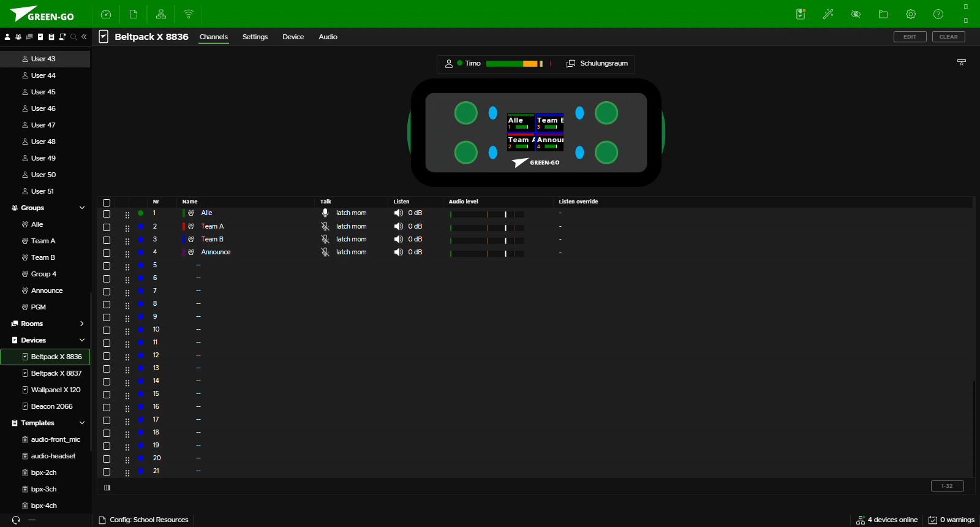This screenshot has width=980, height=527.
Task: Click the speaker icon for Announce channel
Action: (399, 252)
